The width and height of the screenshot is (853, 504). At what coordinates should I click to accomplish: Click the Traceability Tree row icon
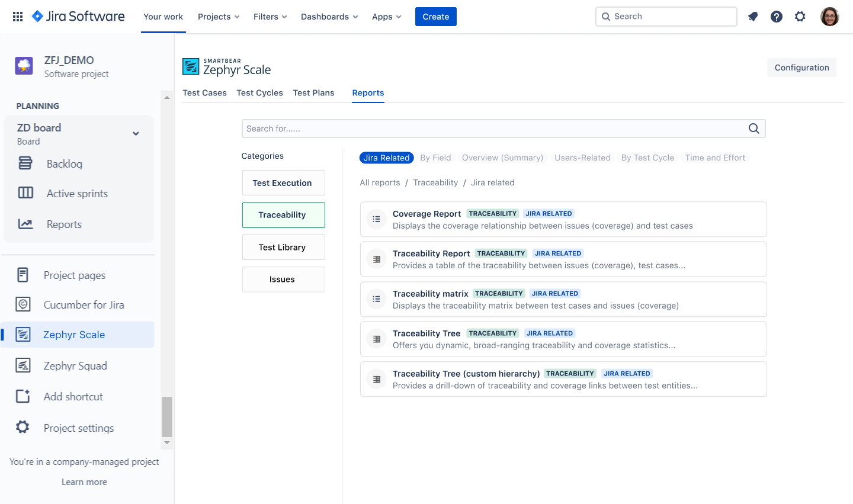(x=376, y=339)
